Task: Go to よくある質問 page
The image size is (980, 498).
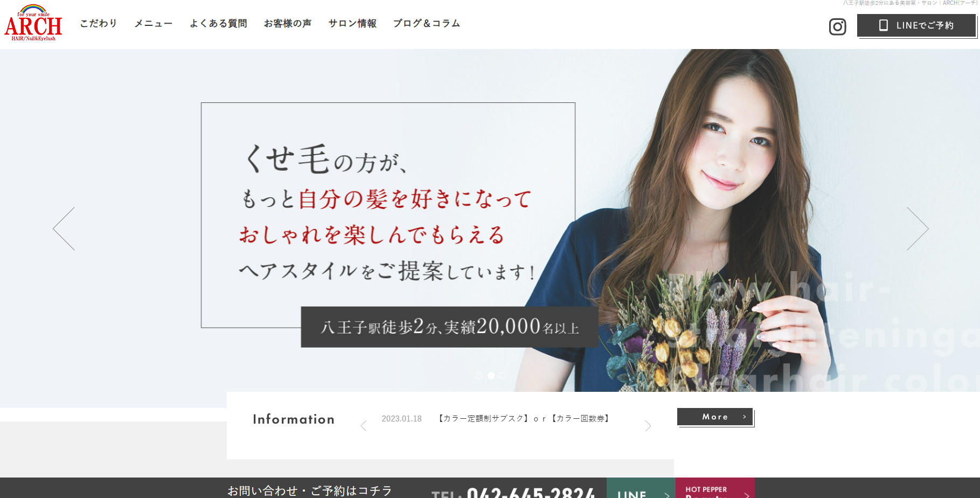Action: click(218, 23)
